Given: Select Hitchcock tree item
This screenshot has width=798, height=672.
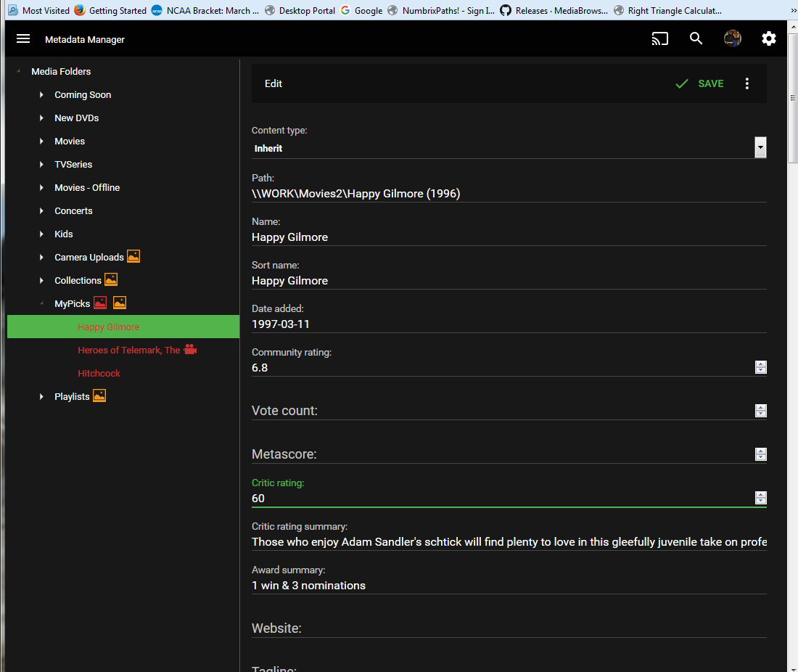Looking at the screenshot, I should pyautogui.click(x=99, y=373).
